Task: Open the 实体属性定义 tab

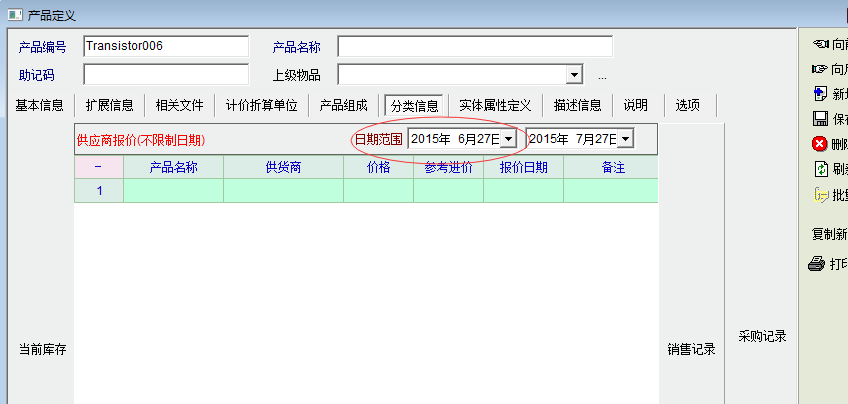Action: [x=495, y=105]
